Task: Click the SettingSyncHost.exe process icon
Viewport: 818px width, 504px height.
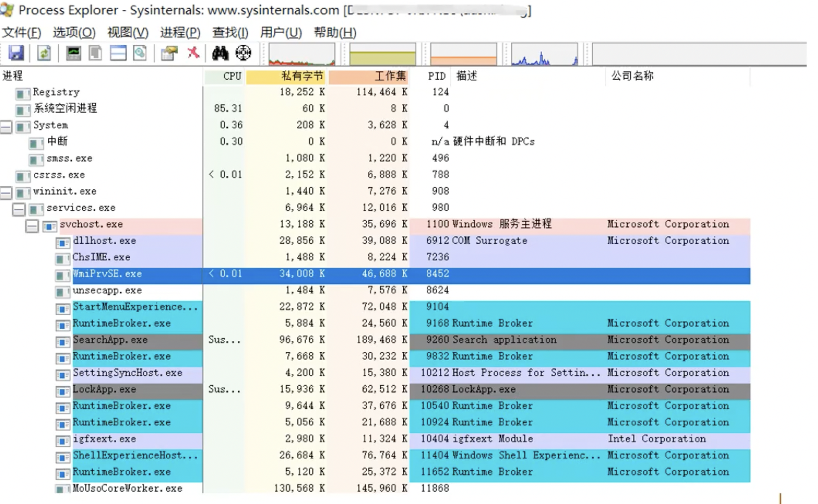Action: (63, 375)
